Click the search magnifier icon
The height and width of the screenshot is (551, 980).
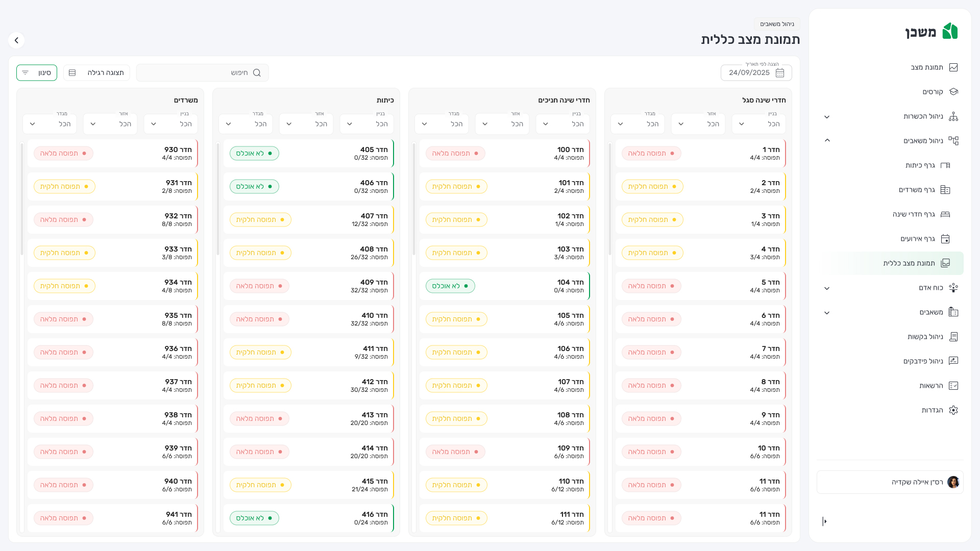257,73
